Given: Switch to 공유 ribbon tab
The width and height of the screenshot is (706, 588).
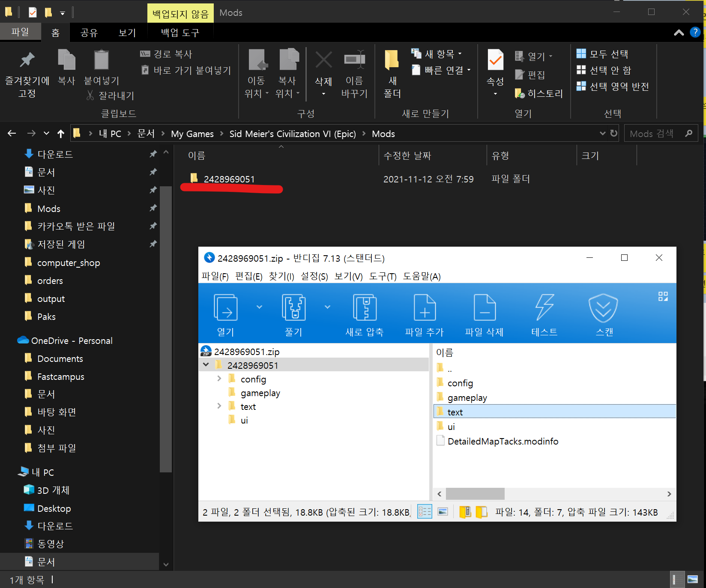Looking at the screenshot, I should point(89,33).
